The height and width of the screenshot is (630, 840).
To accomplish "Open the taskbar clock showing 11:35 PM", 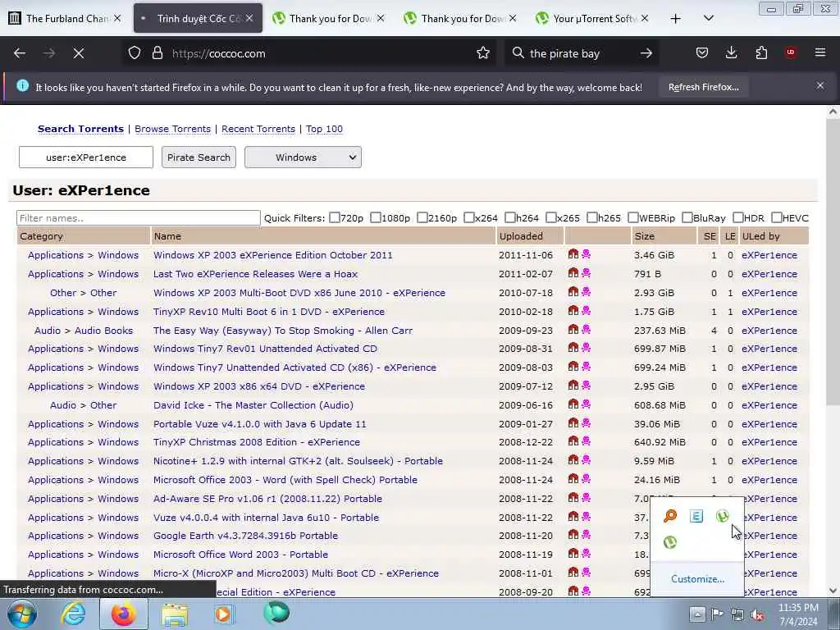I will [x=797, y=614].
